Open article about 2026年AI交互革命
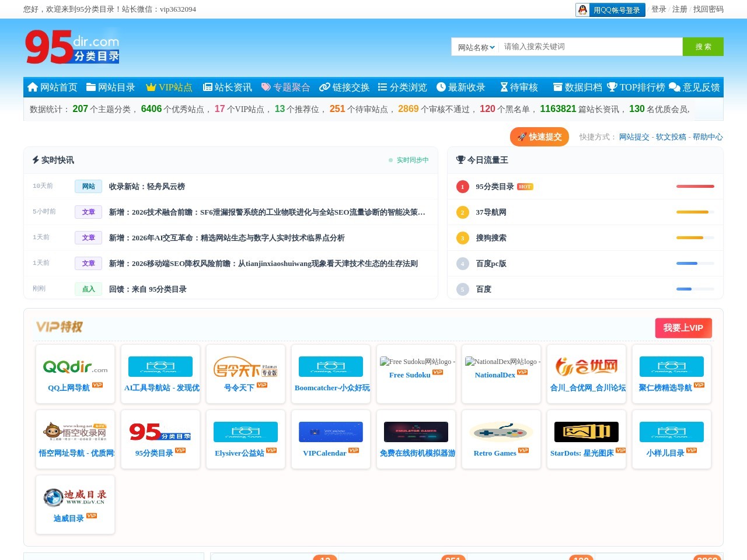 [227, 238]
